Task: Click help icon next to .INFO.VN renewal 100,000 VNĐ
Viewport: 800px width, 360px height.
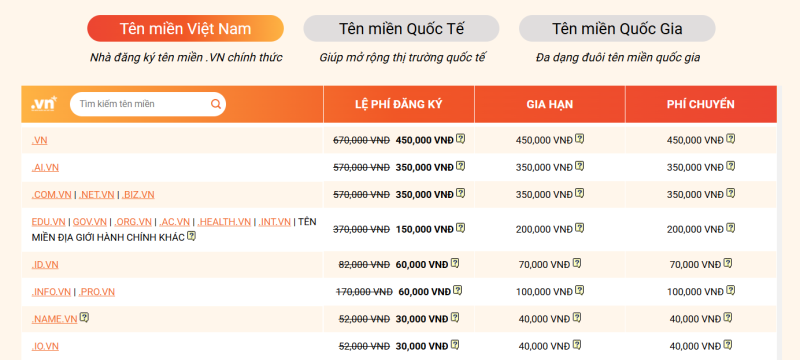Action: coord(580,291)
